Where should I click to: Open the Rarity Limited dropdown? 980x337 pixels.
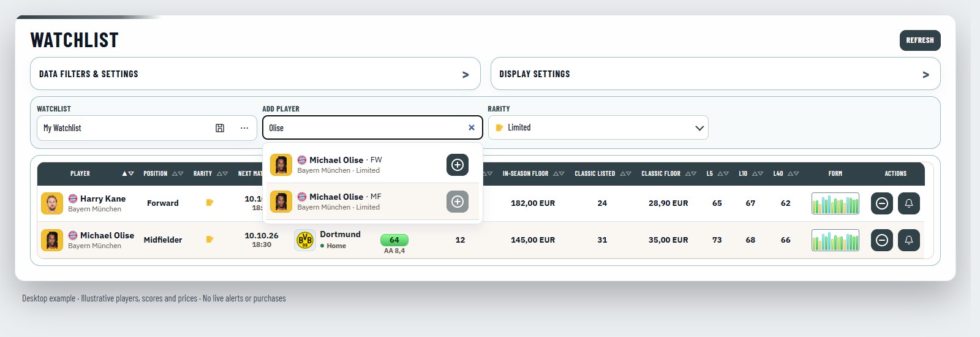[x=598, y=127]
